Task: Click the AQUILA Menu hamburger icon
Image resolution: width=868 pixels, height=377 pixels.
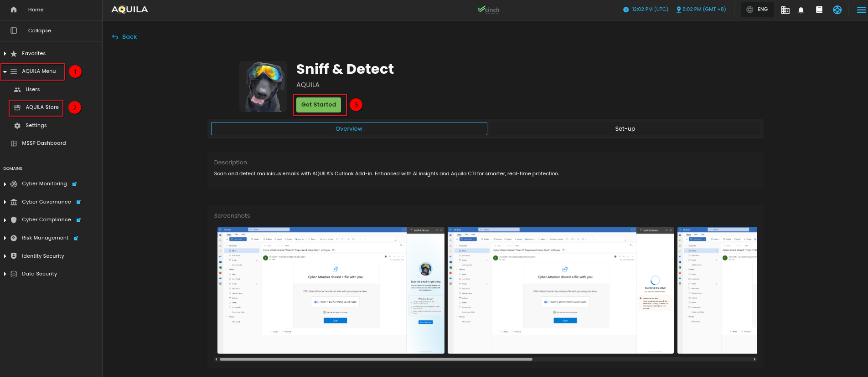Action: coord(14,71)
